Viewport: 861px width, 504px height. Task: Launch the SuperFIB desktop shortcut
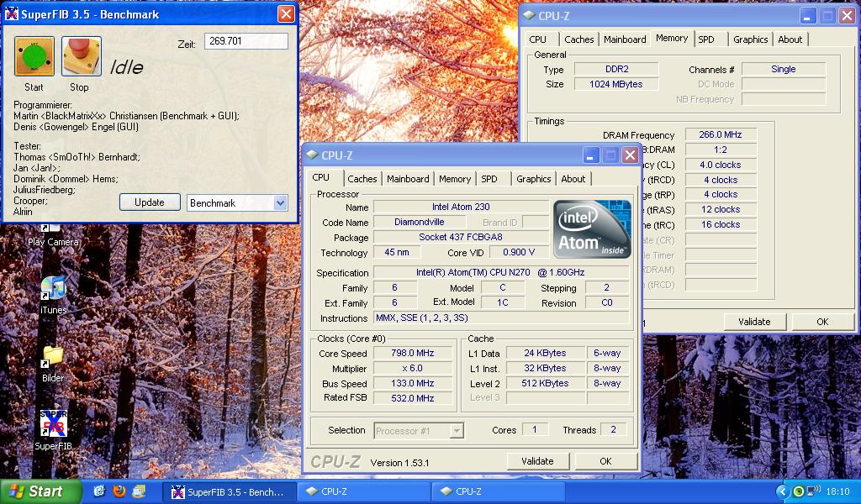tap(53, 430)
